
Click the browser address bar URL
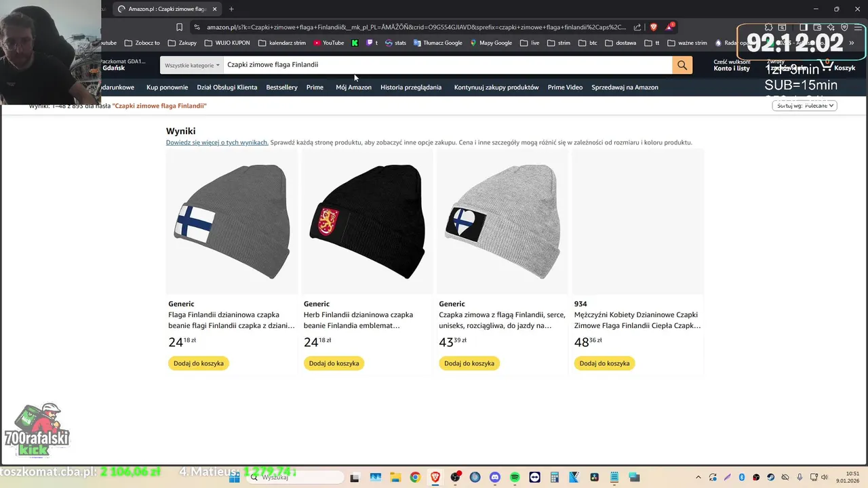(x=416, y=27)
